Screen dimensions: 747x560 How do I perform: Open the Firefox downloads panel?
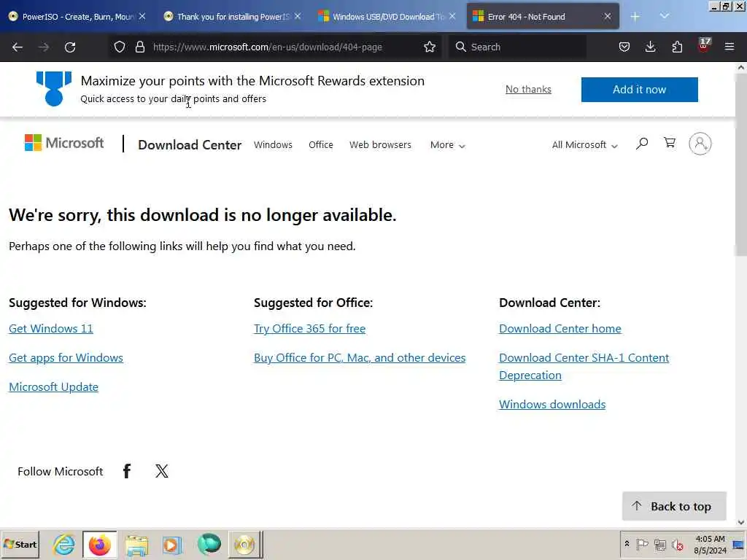coord(650,47)
